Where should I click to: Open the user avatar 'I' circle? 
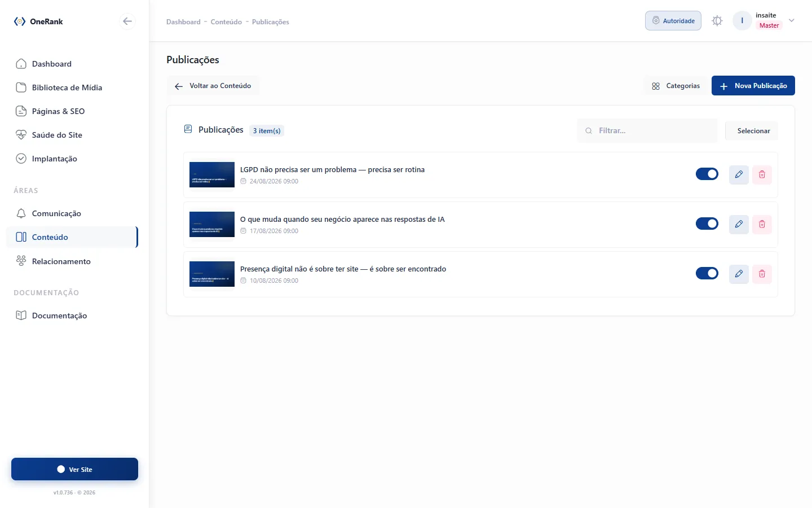[x=742, y=21]
